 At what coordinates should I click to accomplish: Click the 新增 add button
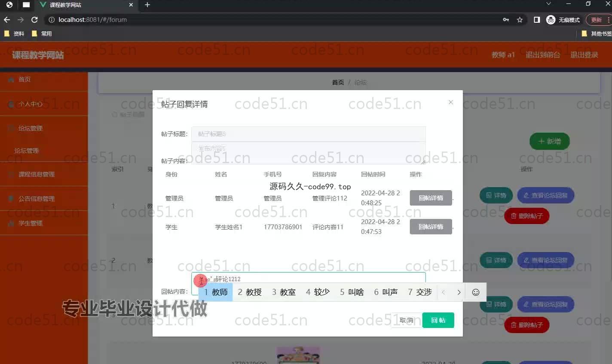(550, 141)
